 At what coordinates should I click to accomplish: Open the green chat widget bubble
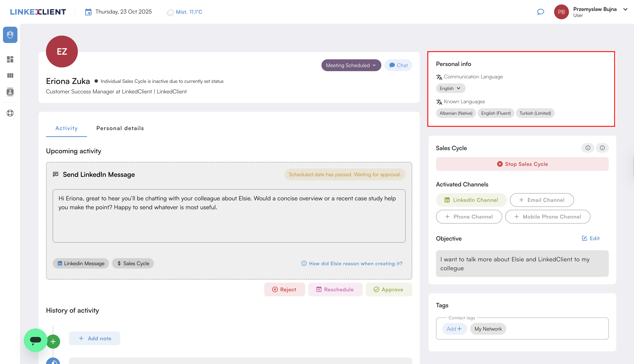(x=35, y=340)
